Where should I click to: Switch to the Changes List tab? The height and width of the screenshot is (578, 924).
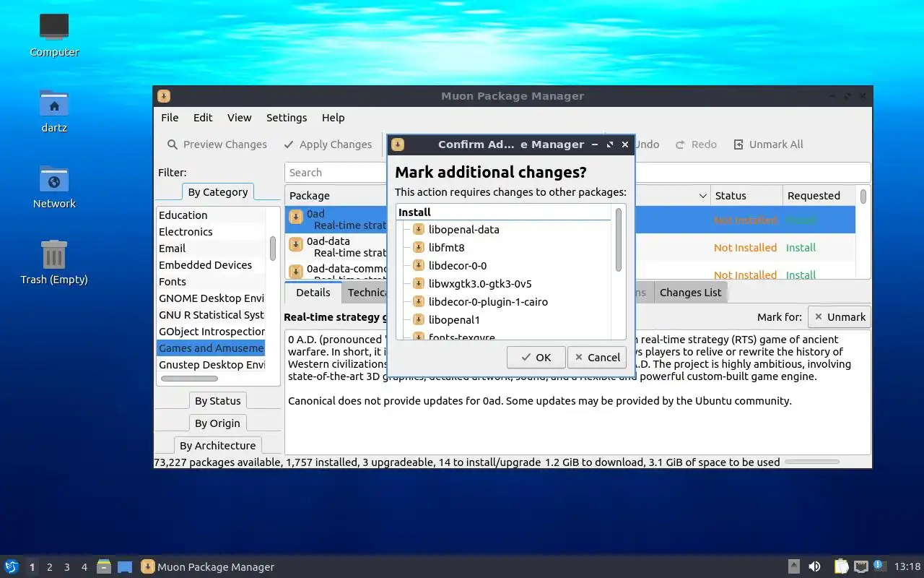(690, 293)
